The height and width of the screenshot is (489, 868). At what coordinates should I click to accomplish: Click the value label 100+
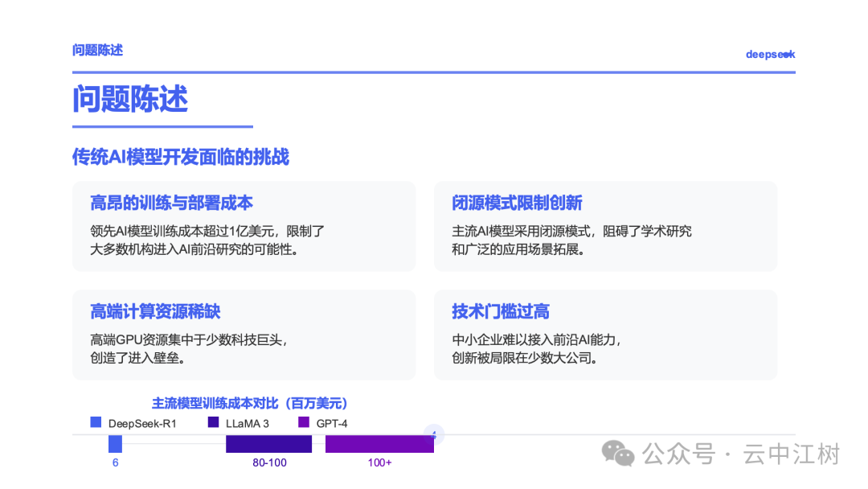(379, 462)
